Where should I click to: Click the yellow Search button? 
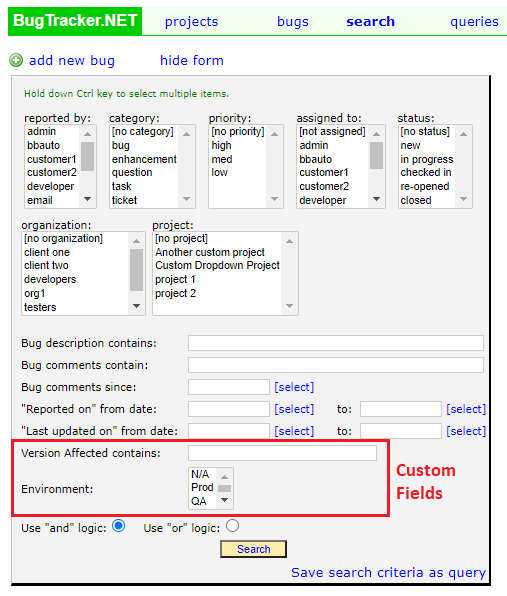pos(254,549)
